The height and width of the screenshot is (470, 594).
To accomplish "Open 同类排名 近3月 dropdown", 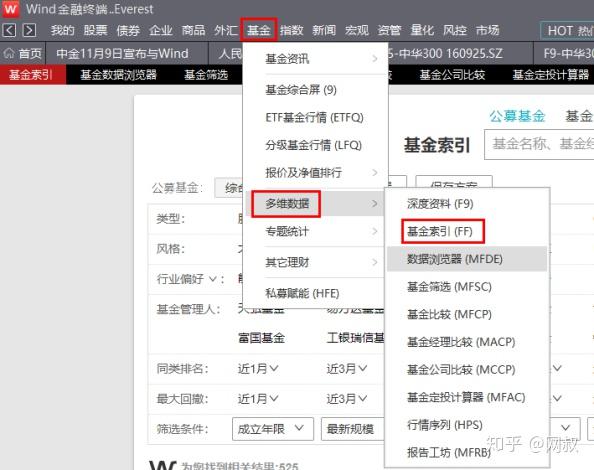I will click(347, 368).
